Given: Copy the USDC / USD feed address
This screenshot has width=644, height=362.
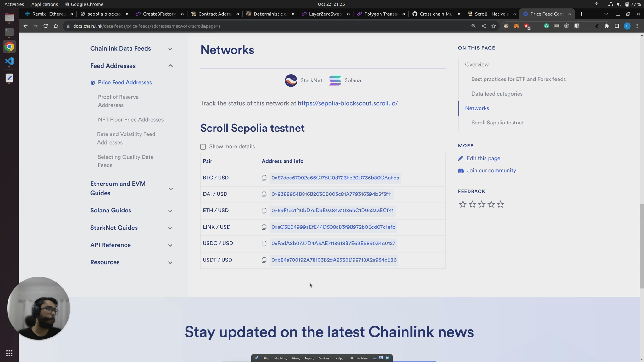Looking at the screenshot, I should point(264,244).
